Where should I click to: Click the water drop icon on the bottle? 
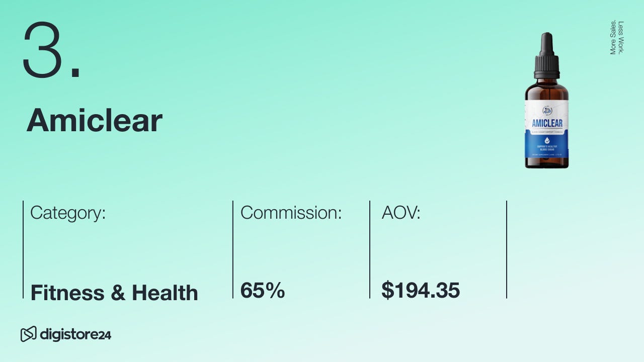pyautogui.click(x=547, y=141)
